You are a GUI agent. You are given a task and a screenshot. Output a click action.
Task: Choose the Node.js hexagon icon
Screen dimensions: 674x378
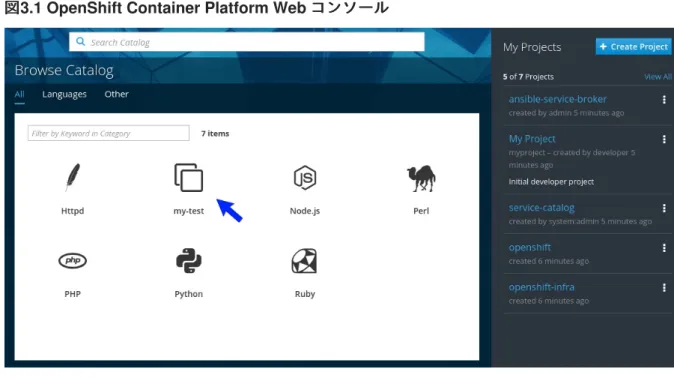coord(305,178)
